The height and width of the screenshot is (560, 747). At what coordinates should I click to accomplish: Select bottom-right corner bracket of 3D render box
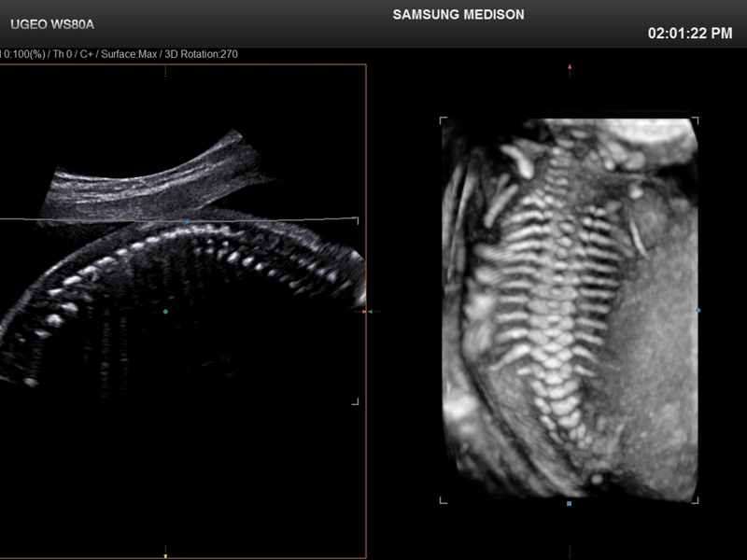click(694, 500)
